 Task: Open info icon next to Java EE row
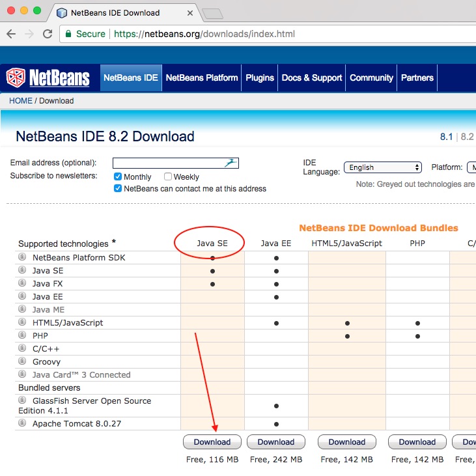coord(22,296)
